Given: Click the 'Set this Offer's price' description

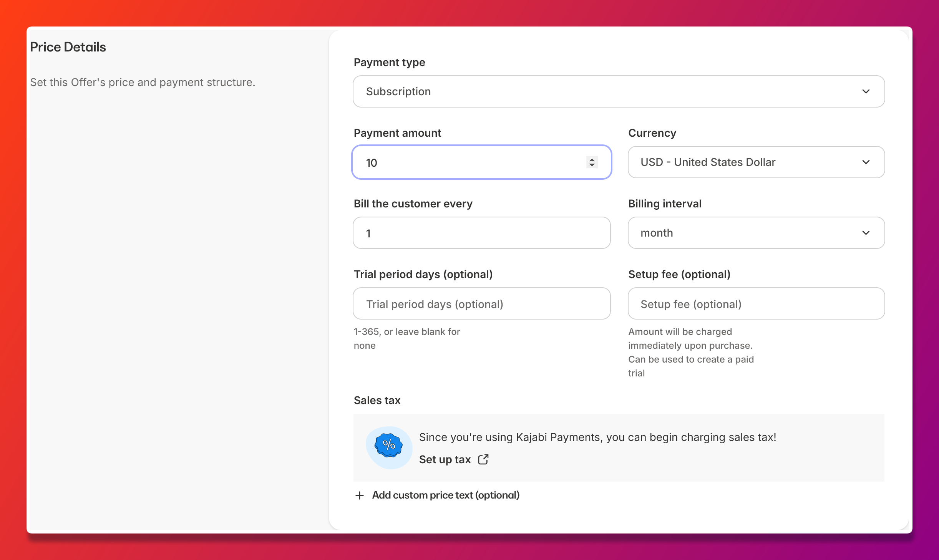Looking at the screenshot, I should pyautogui.click(x=143, y=82).
